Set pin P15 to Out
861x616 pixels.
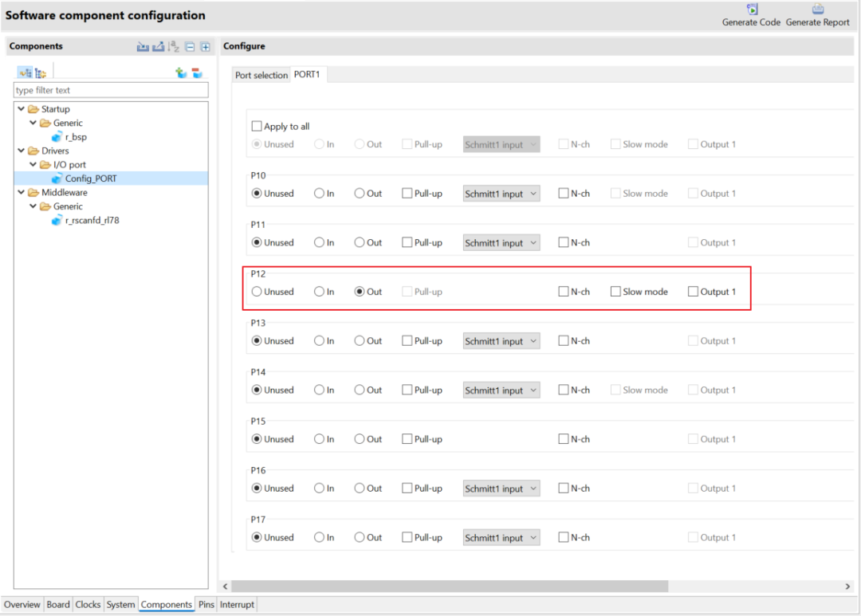(x=359, y=439)
